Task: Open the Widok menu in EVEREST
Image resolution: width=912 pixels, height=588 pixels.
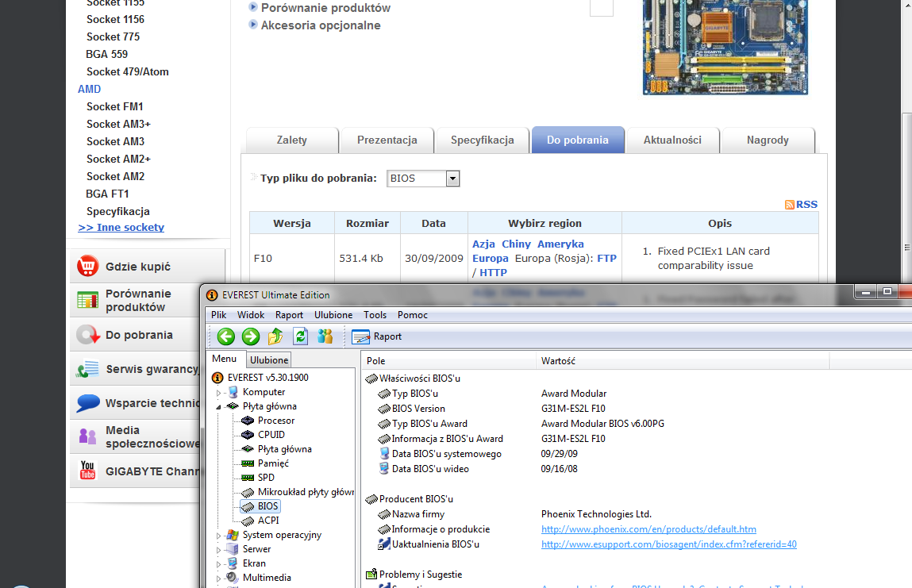Action: 251,315
